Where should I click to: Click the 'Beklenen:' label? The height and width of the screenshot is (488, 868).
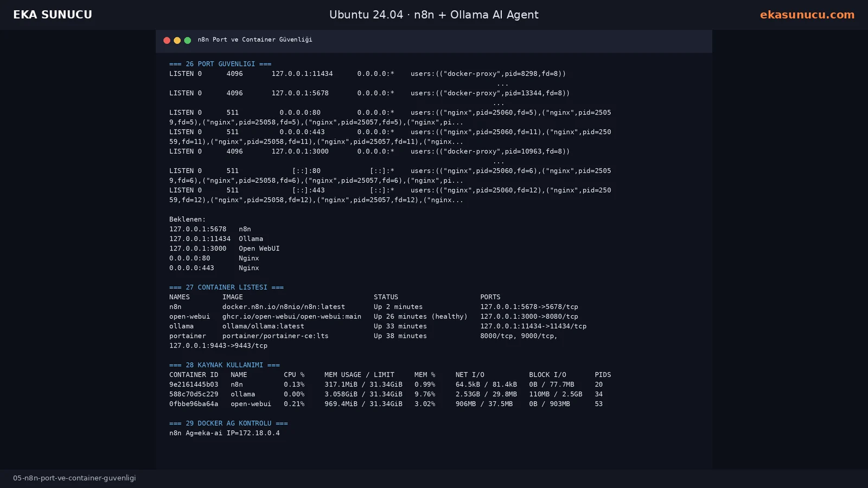point(188,220)
